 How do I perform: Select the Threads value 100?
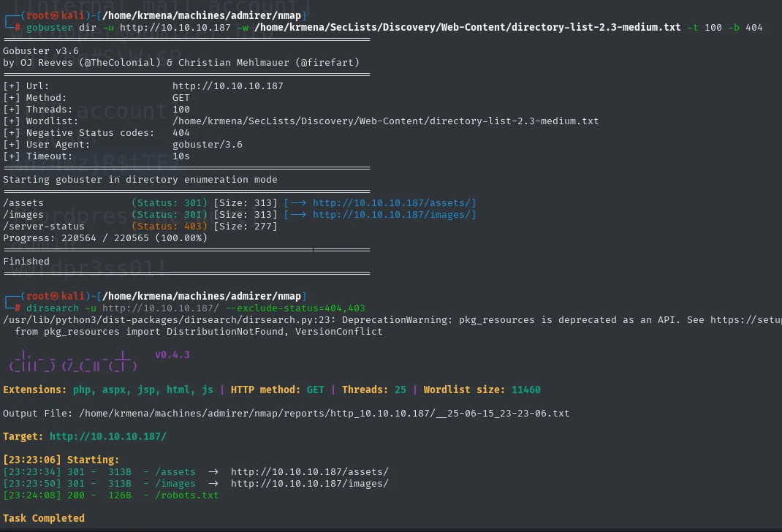tap(181, 109)
